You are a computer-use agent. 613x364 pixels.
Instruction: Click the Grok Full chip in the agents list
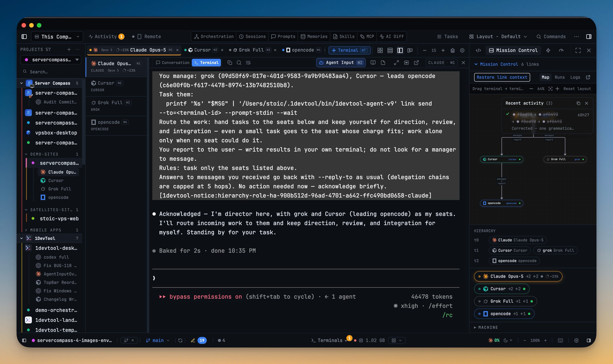pyautogui.click(x=505, y=301)
